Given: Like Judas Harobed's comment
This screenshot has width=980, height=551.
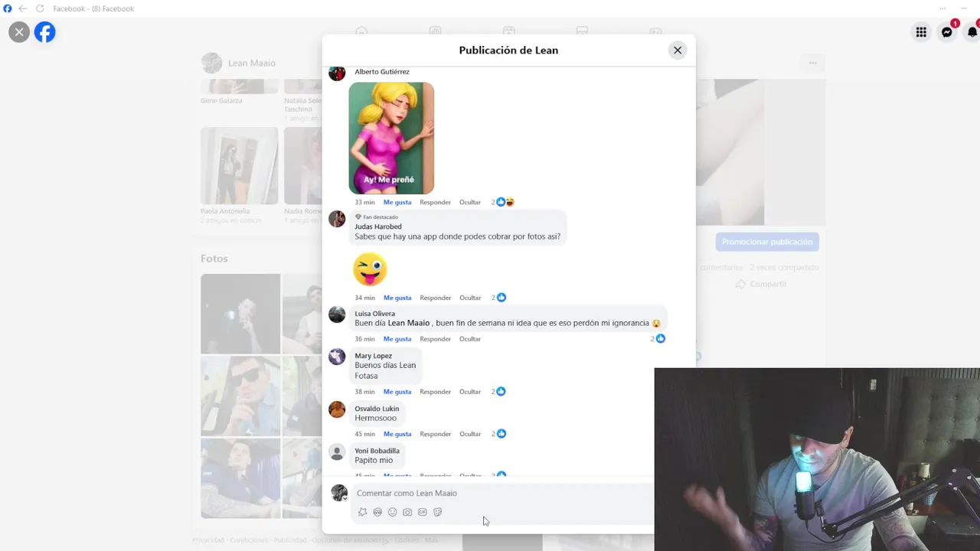Looking at the screenshot, I should [x=397, y=298].
